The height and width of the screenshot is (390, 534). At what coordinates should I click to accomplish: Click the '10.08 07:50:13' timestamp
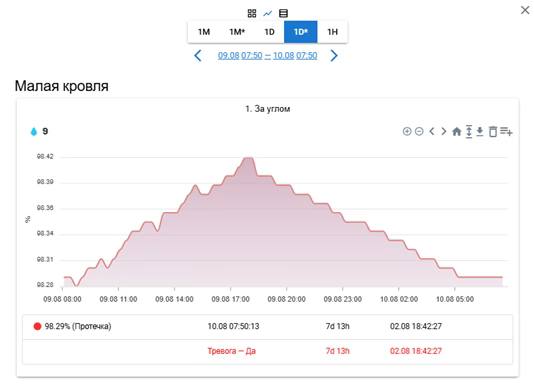coord(233,326)
